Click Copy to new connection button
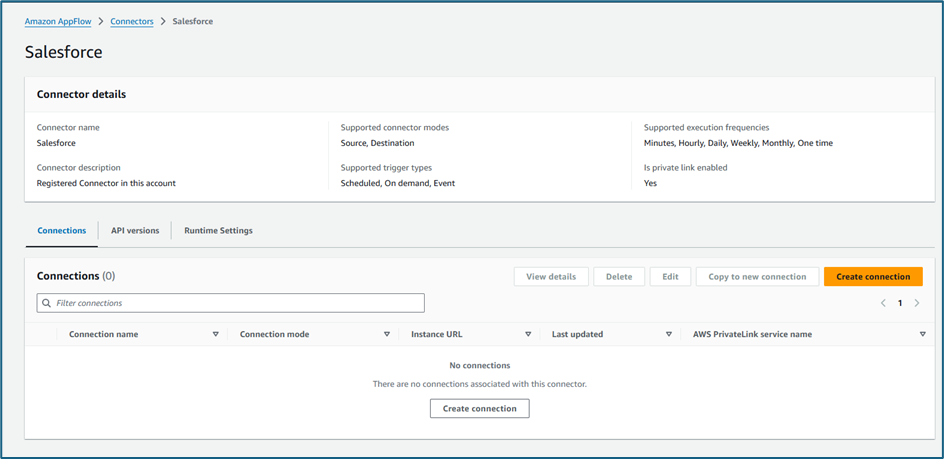The image size is (944, 459). 757,276
